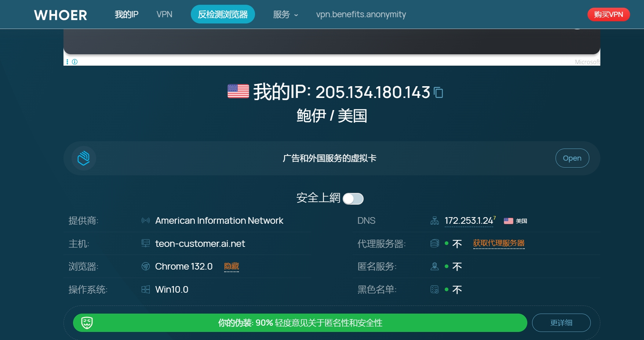Viewport: 644px width, 340px height.
Task: Click the Chrome browser icon
Action: (146, 267)
